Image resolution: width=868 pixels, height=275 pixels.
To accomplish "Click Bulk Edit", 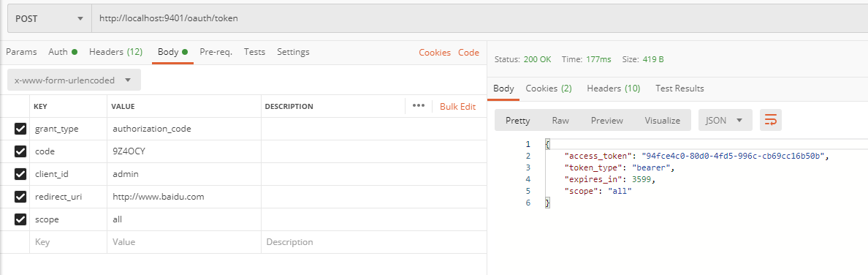I will click(458, 107).
